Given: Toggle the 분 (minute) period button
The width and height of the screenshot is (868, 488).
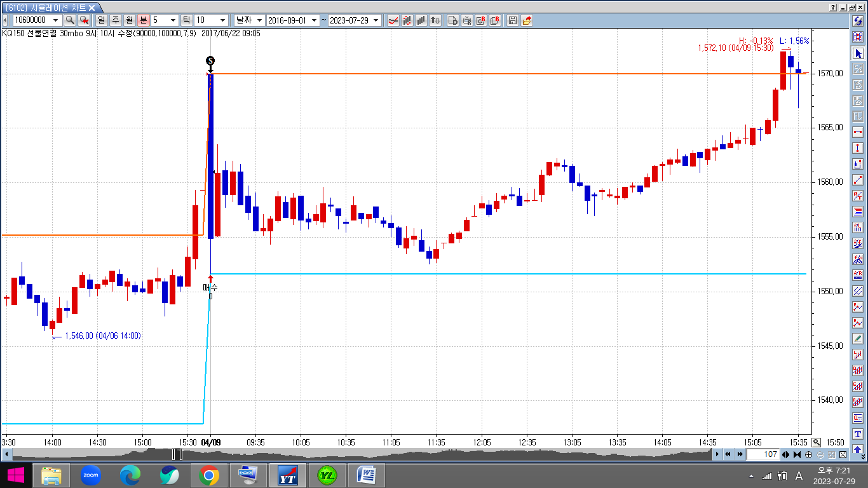Looking at the screenshot, I should point(143,20).
